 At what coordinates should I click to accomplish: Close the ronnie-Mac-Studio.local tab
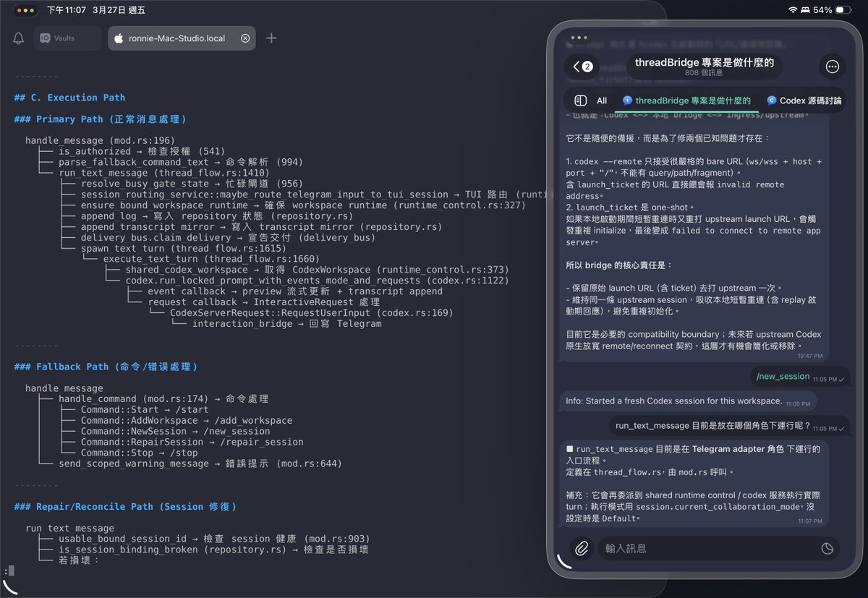[244, 38]
